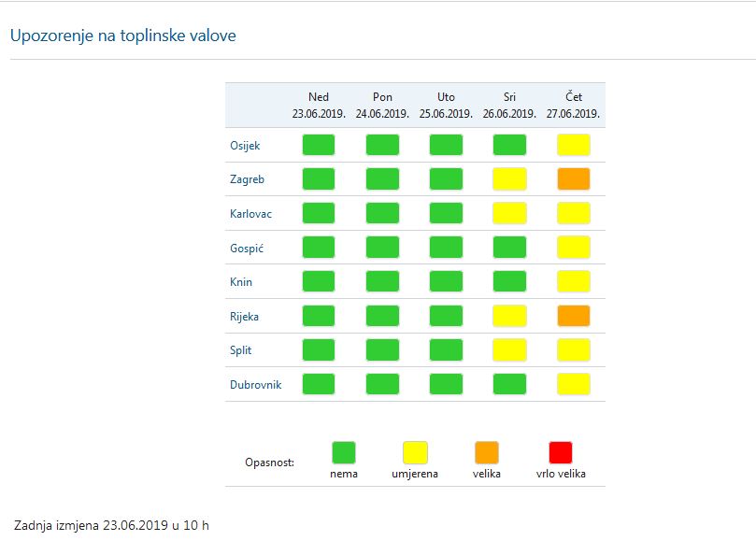Click the Split city link
Viewport: 756px width, 555px height.
pos(241,350)
